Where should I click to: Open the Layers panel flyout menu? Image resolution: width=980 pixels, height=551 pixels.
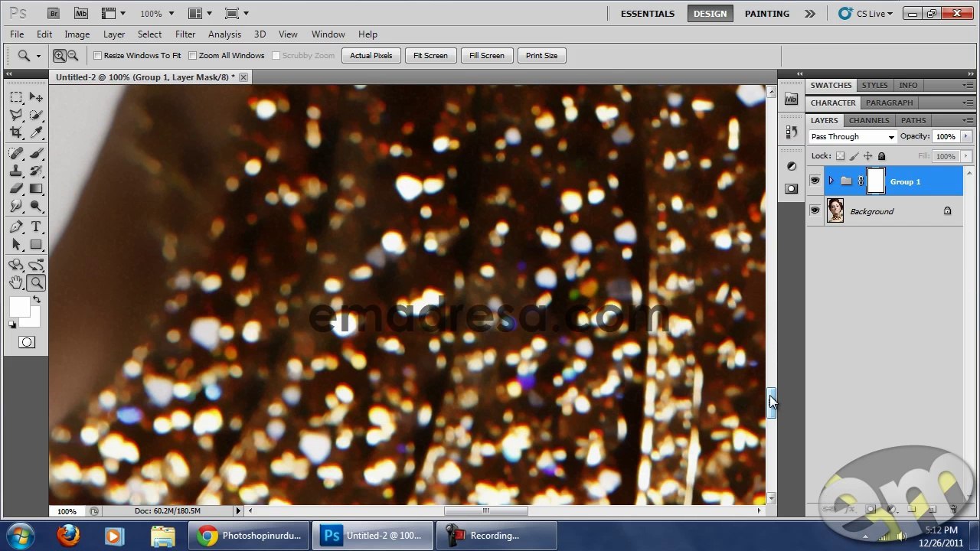click(969, 120)
